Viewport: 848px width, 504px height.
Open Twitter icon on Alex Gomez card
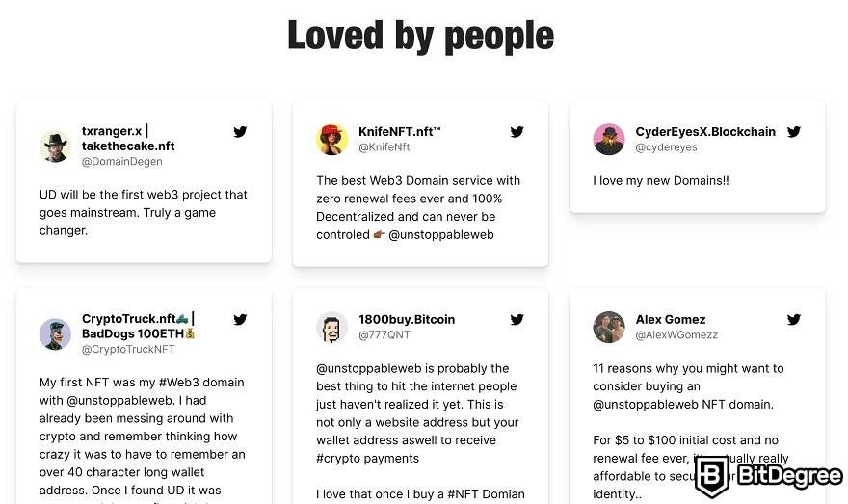(x=794, y=319)
